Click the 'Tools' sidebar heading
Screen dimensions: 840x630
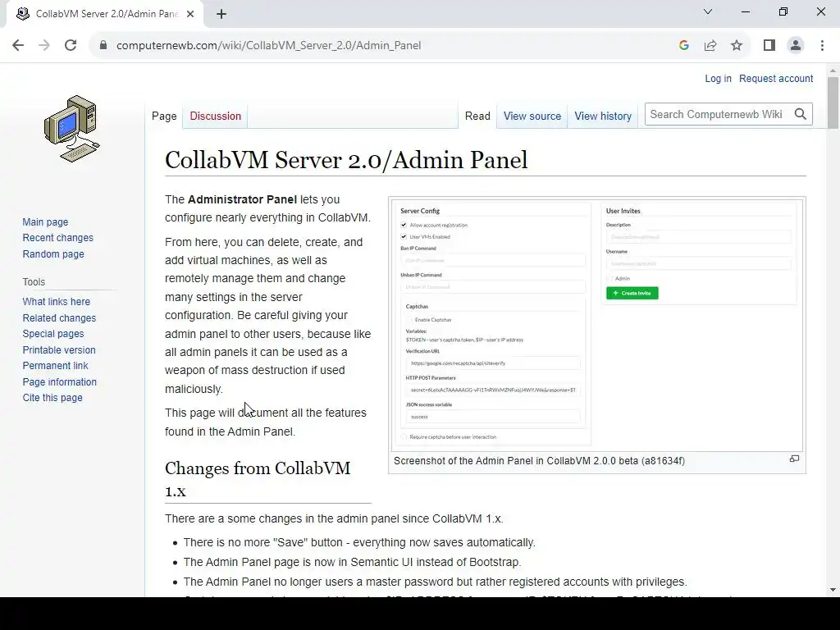34,282
